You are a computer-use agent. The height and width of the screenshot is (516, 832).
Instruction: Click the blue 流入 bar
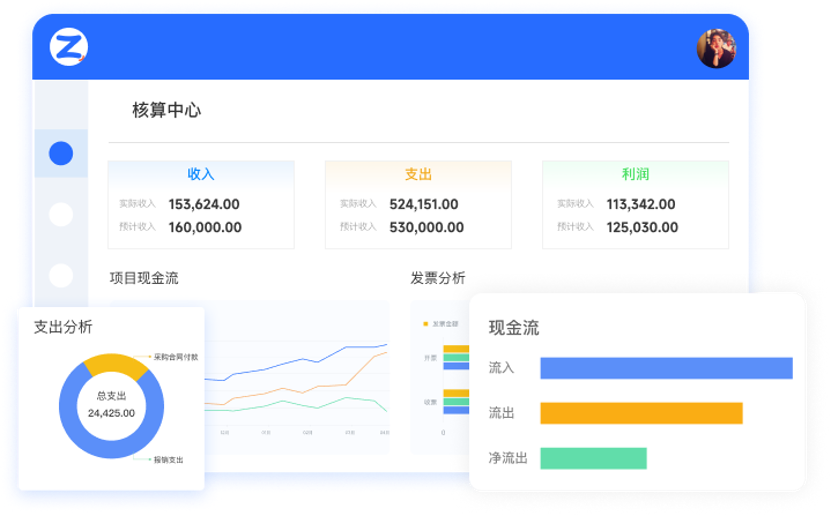666,368
